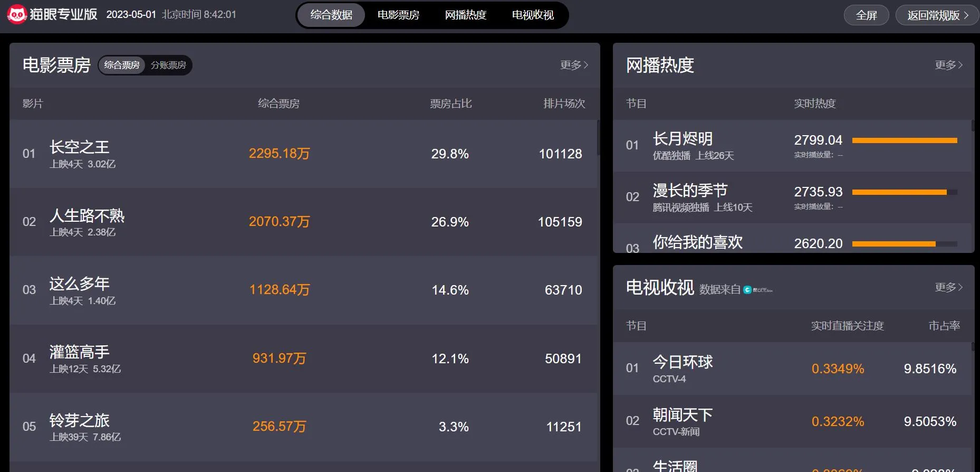This screenshot has height=472, width=980.
Task: Click market share 9.5053%
Action: click(x=930, y=421)
